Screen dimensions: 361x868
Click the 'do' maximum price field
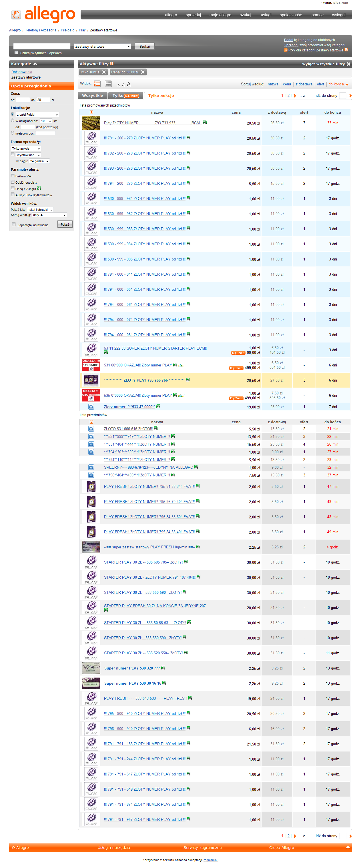[x=43, y=100]
